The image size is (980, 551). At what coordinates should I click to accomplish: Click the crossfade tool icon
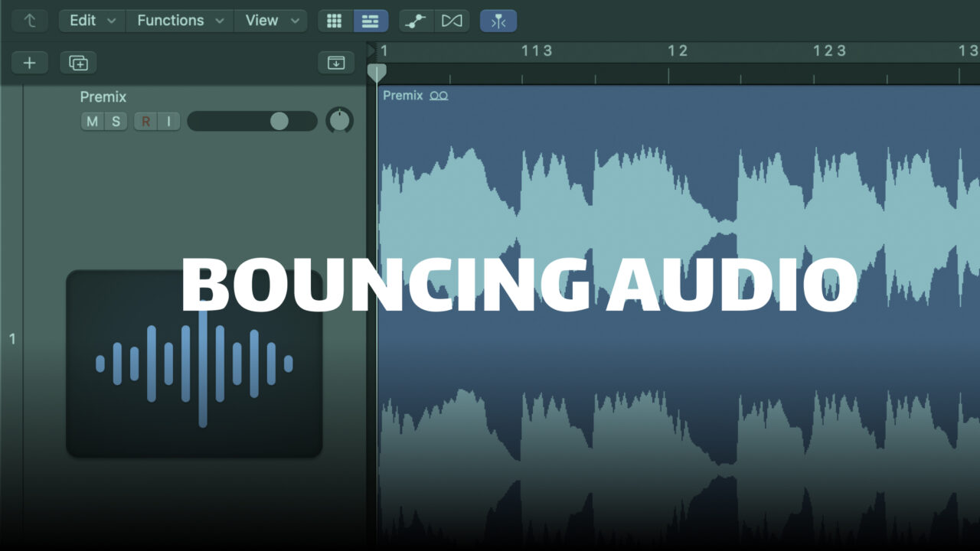pos(452,21)
